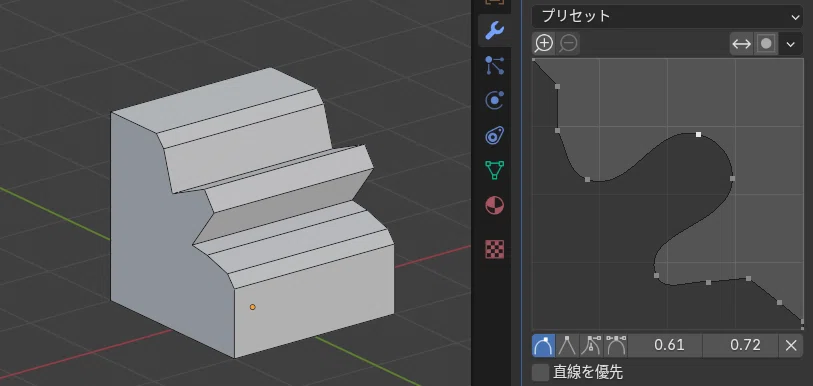Viewport: 813px width, 386px height.
Task: Zoom in on the profile curve
Action: [544, 44]
